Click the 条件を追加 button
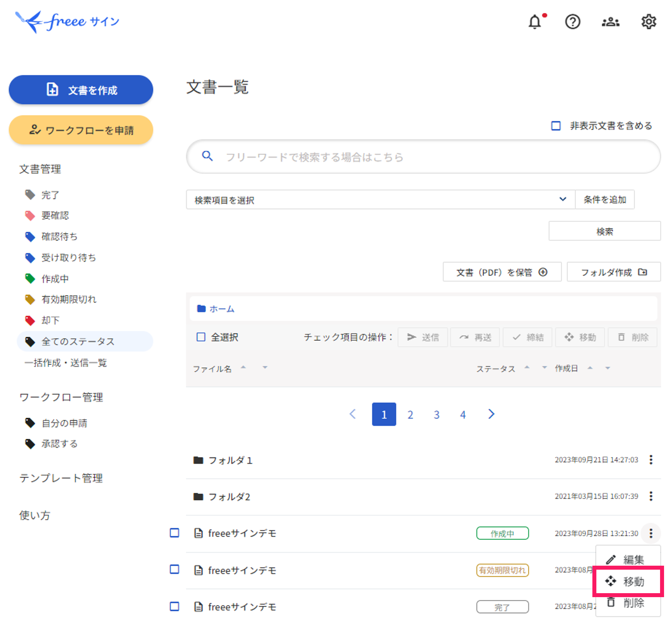The height and width of the screenshot is (625, 672). point(605,199)
